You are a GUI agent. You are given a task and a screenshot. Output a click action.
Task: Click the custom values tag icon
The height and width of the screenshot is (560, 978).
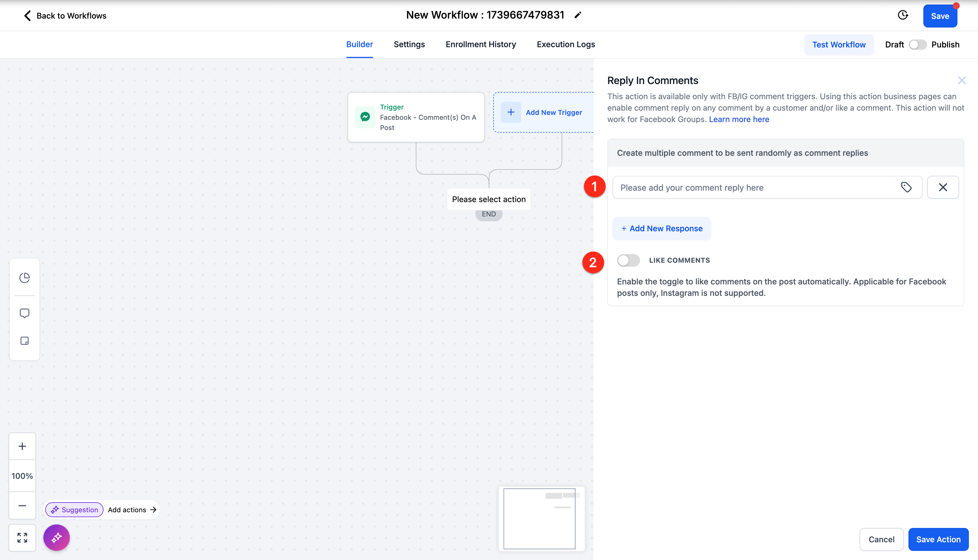click(906, 187)
